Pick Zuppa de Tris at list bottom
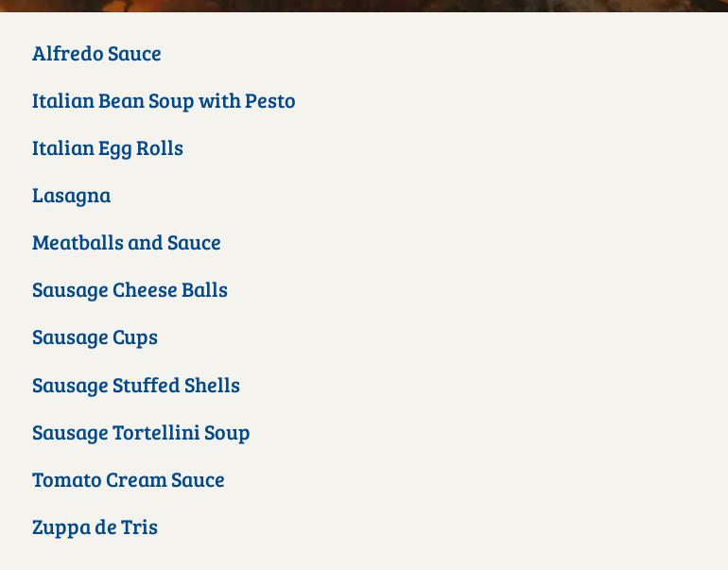The width and height of the screenshot is (728, 570). [x=95, y=527]
